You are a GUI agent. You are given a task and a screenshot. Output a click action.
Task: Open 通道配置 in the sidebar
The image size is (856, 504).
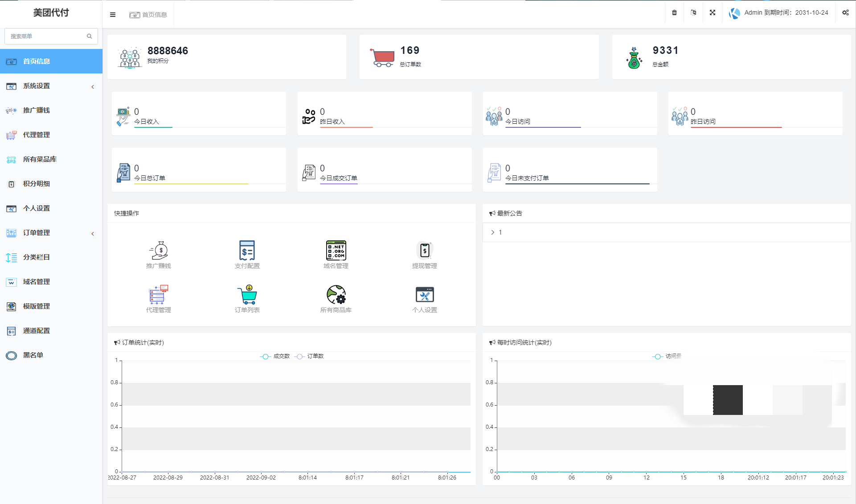pyautogui.click(x=51, y=331)
